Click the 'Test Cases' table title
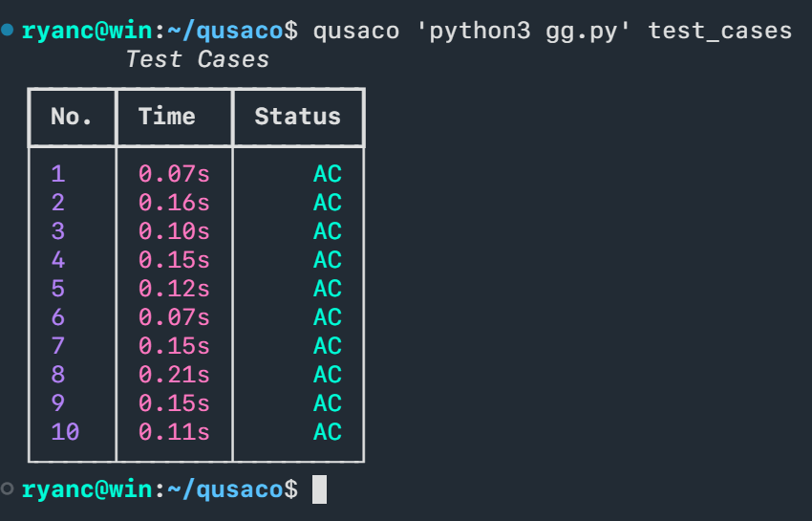This screenshot has height=521, width=812. tap(198, 59)
